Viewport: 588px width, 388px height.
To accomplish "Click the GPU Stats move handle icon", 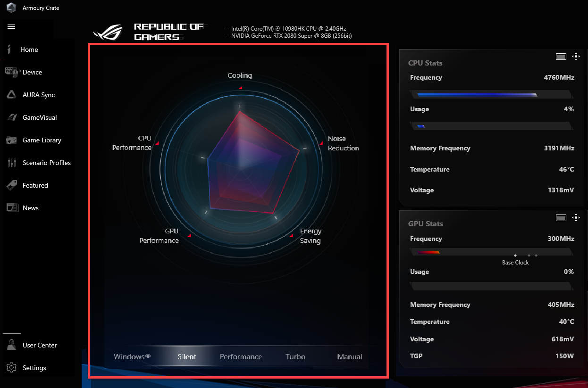I will (576, 217).
